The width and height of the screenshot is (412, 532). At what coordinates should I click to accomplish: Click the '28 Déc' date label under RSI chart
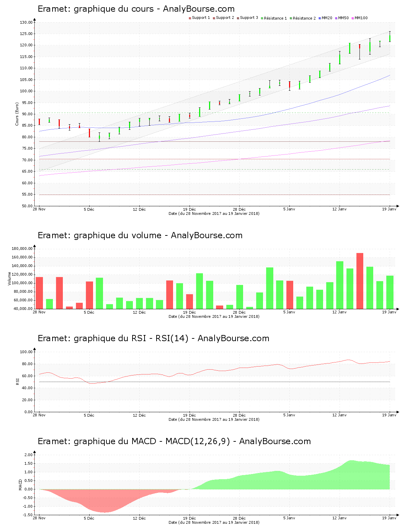[239, 415]
